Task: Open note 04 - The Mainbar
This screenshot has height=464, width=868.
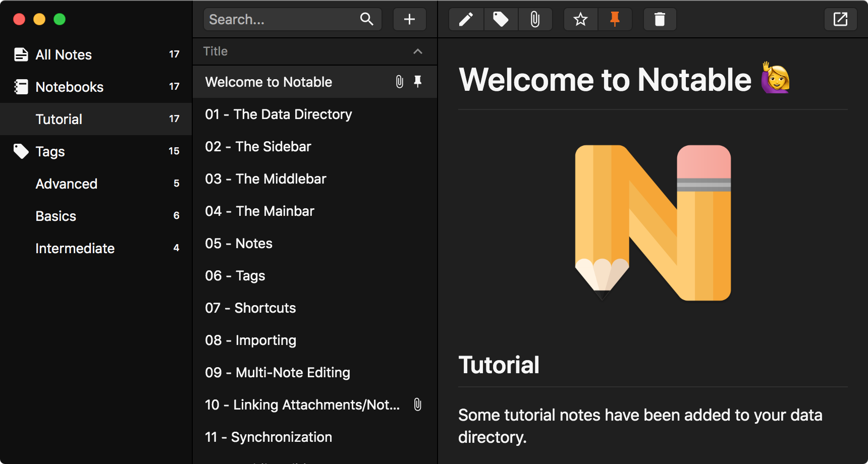Action: (315, 211)
